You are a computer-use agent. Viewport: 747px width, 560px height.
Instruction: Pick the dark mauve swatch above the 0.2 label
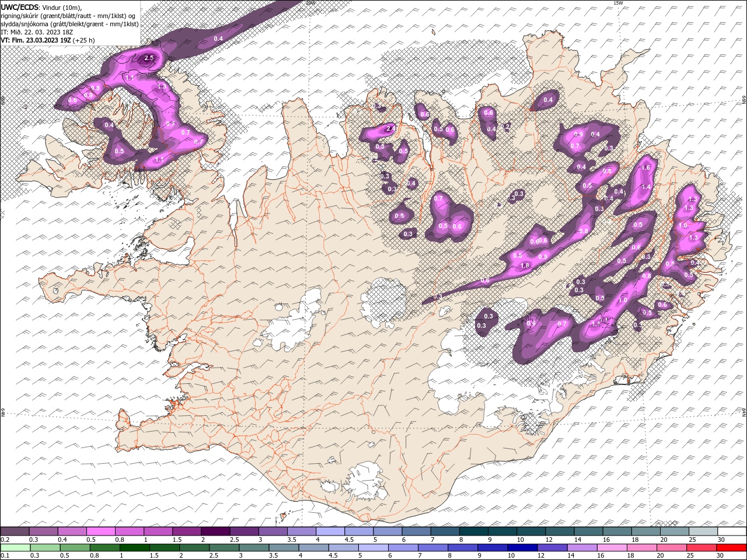tap(15, 531)
